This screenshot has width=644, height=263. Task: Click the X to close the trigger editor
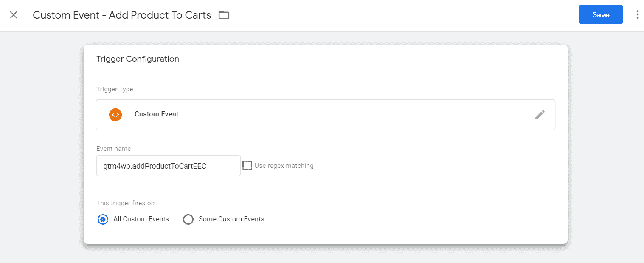click(14, 15)
